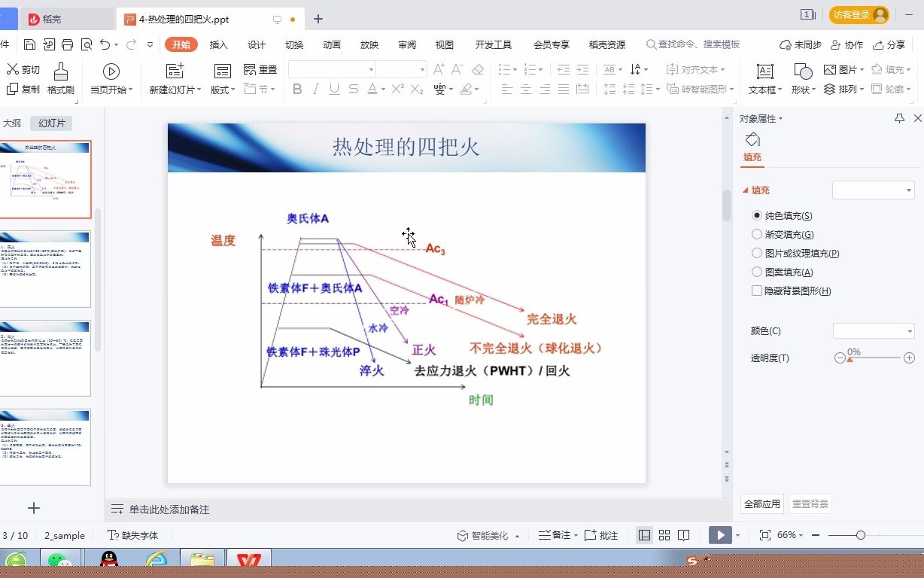
Task: Decrease transparency with the minus button
Action: point(840,357)
